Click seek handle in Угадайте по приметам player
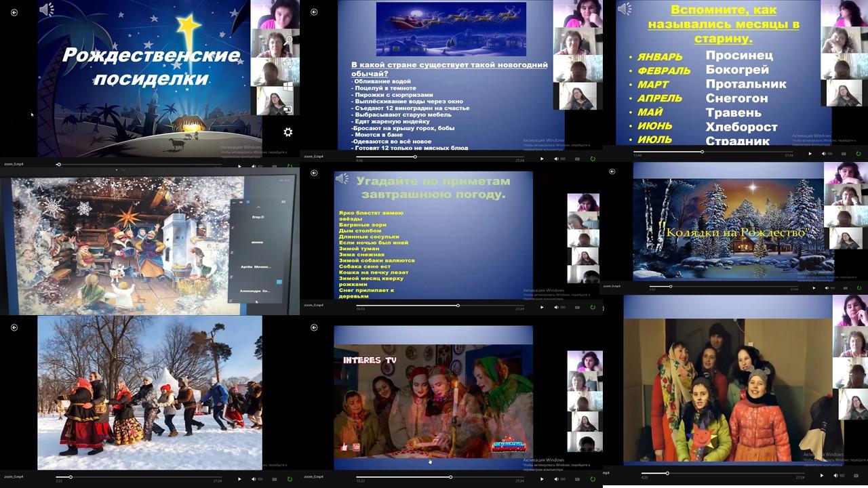868x488 pixels. (x=458, y=305)
